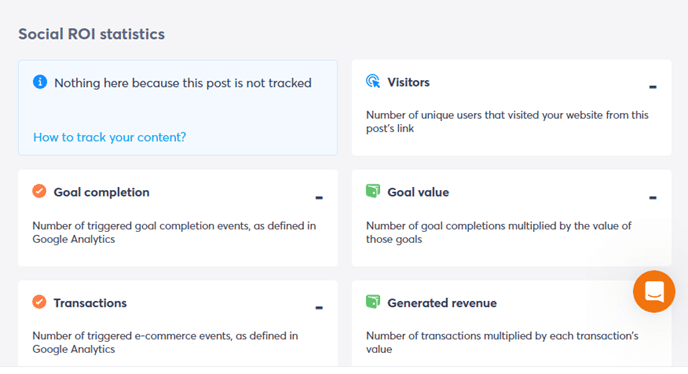Click the Visitors cursor icon
The width and height of the screenshot is (688, 374).
pos(373,81)
